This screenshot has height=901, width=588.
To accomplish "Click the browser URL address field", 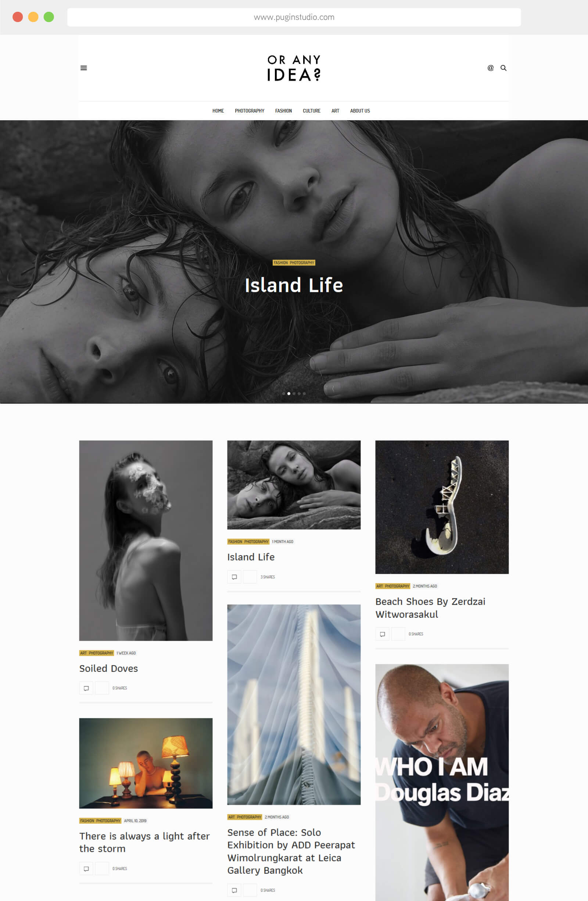I will click(x=294, y=17).
